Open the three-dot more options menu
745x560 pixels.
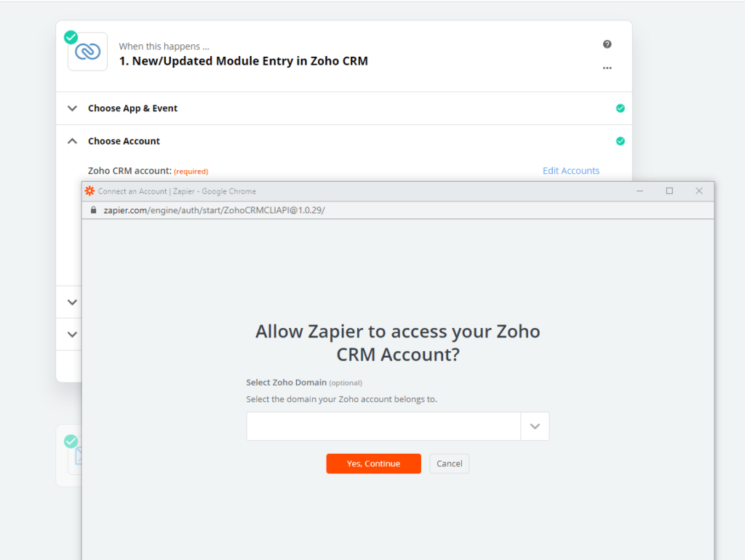tap(607, 68)
